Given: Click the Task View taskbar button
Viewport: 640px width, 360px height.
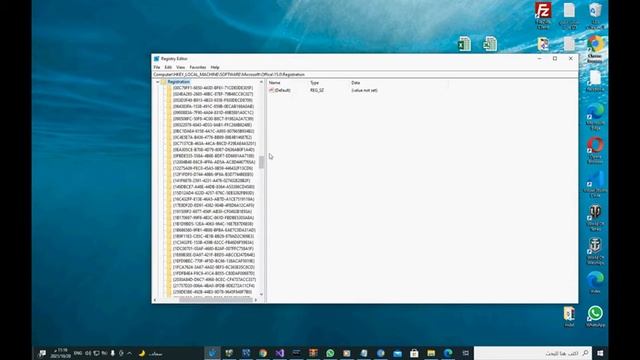Looking at the screenshot, I should click(x=465, y=353).
